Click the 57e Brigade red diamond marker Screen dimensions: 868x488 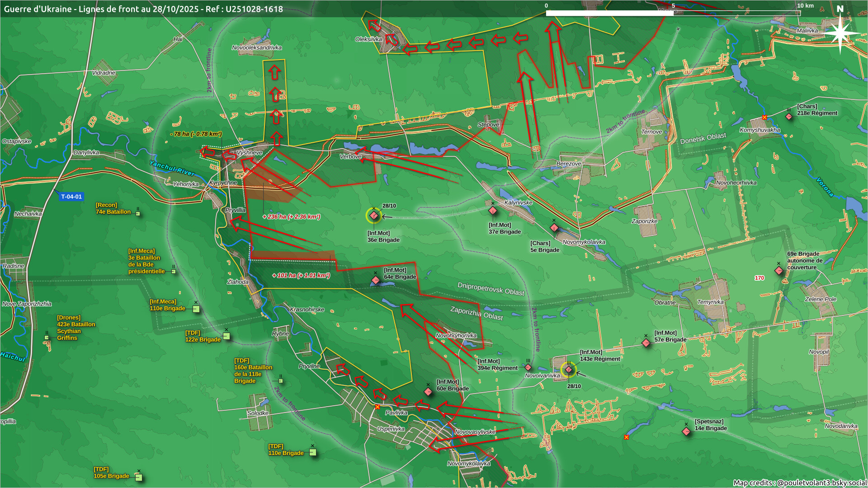(646, 343)
